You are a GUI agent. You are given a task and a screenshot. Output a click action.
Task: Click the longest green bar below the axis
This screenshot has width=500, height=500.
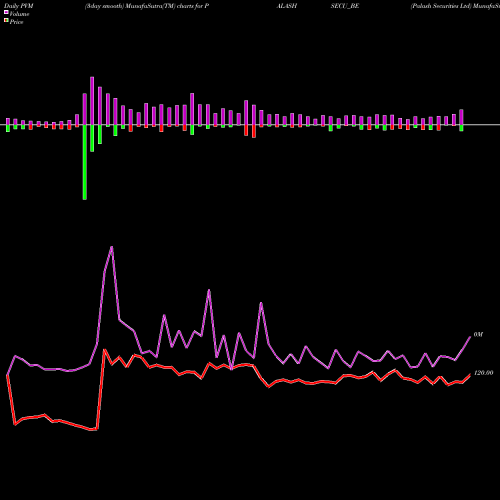[85, 162]
